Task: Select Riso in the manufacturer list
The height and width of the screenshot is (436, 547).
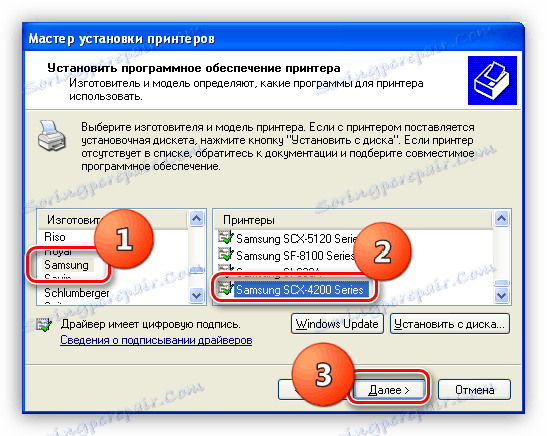Action: coord(55,237)
